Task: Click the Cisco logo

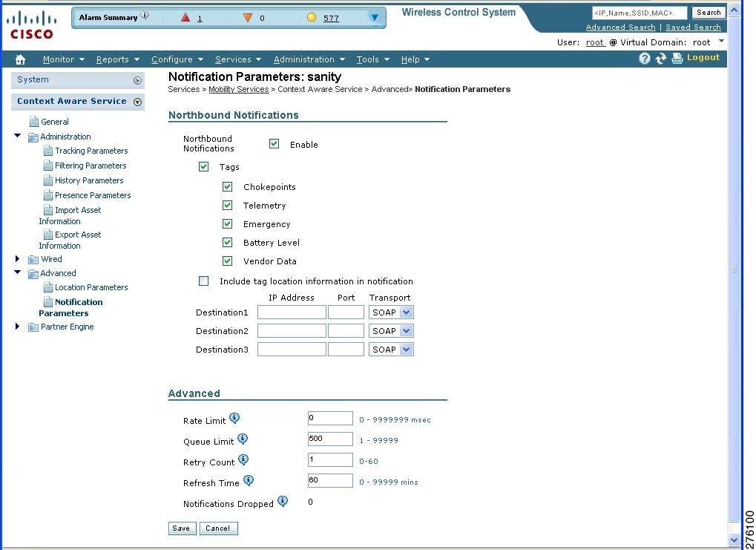Action: (x=31, y=25)
